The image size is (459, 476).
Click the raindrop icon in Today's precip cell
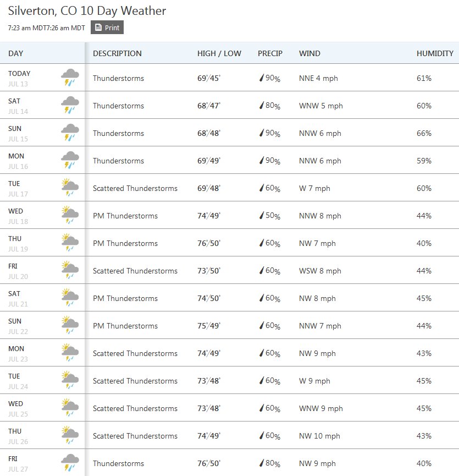coord(262,78)
